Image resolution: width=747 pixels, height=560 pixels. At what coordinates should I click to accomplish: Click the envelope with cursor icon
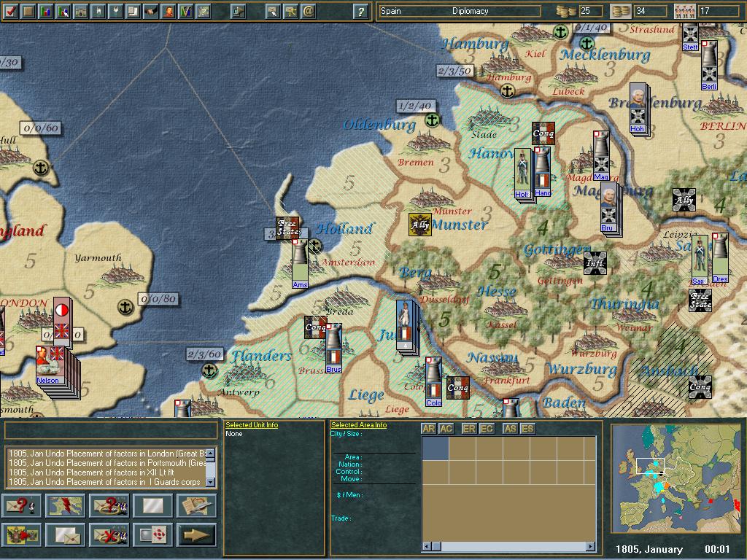point(273,11)
